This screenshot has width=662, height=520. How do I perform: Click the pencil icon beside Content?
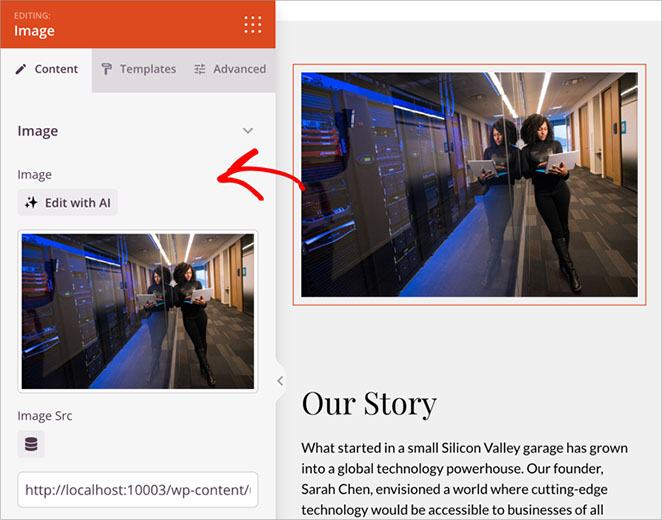pyautogui.click(x=21, y=69)
